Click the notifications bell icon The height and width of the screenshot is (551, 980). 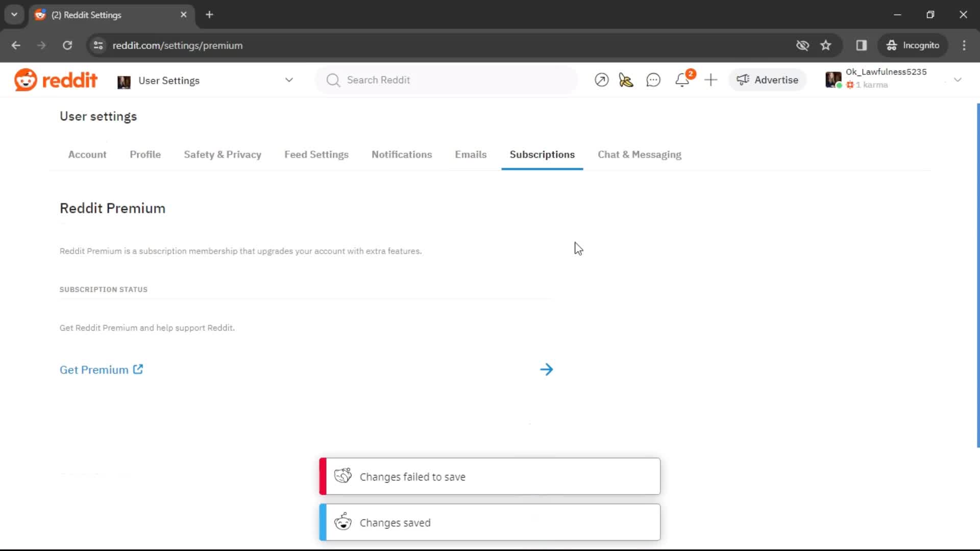coord(682,80)
